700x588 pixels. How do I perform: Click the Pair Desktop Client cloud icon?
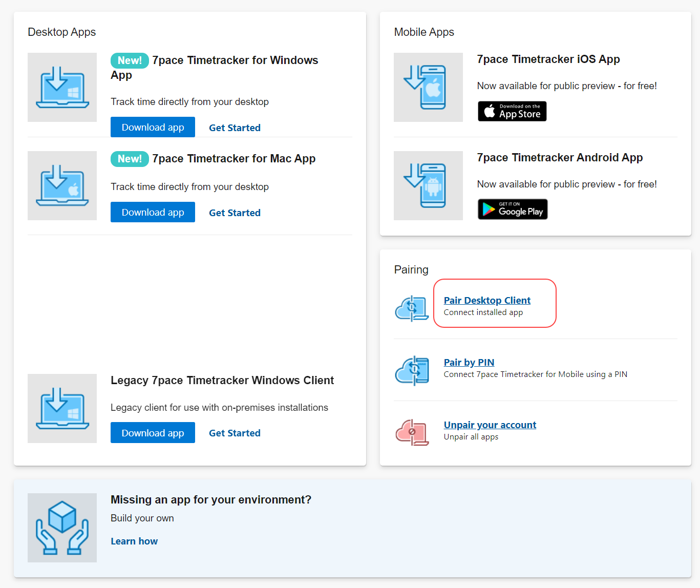(412, 308)
